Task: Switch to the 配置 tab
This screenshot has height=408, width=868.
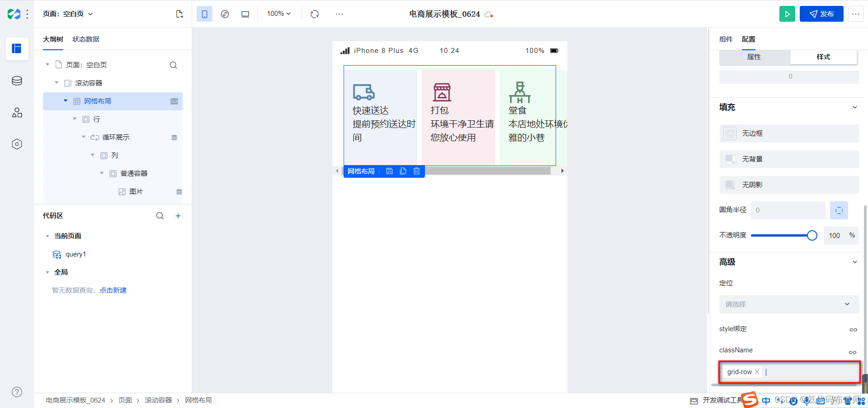Action: [x=748, y=39]
